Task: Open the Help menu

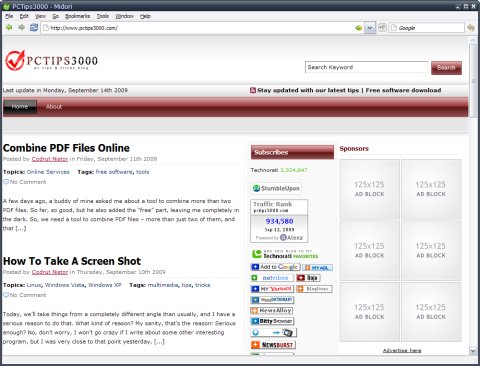Action: pyautogui.click(x=145, y=16)
